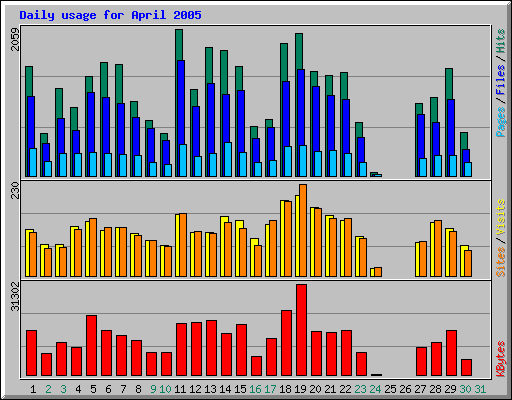The width and height of the screenshot is (512, 400).
Task: Click day 21 on the x-axis
Action: (330, 389)
